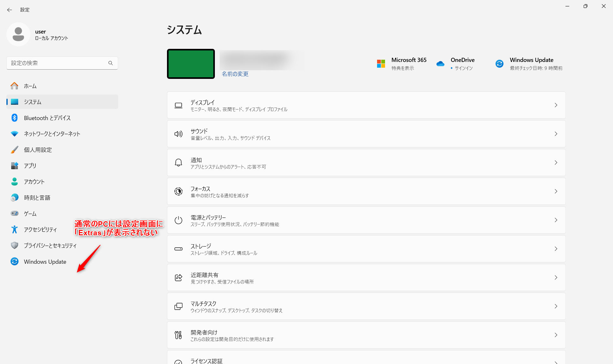Click the 設定の検索 search field
The width and height of the screenshot is (613, 364).
pyautogui.click(x=57, y=63)
